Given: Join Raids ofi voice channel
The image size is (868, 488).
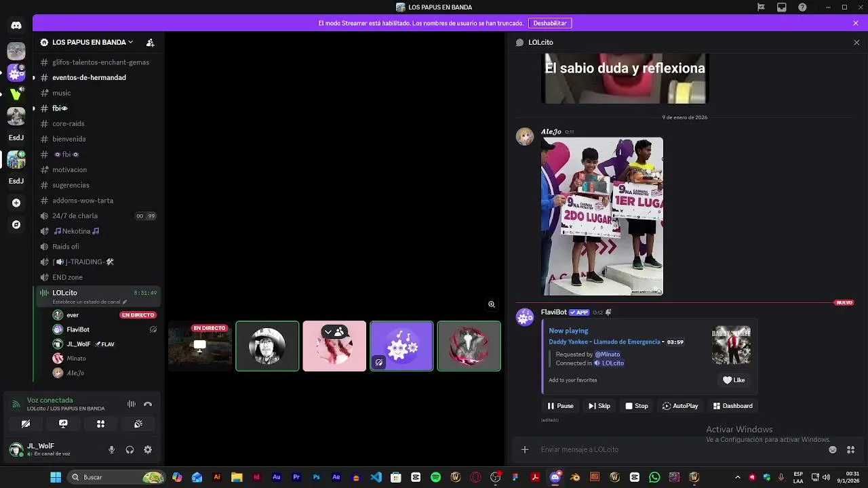Looking at the screenshot, I should point(97,247).
